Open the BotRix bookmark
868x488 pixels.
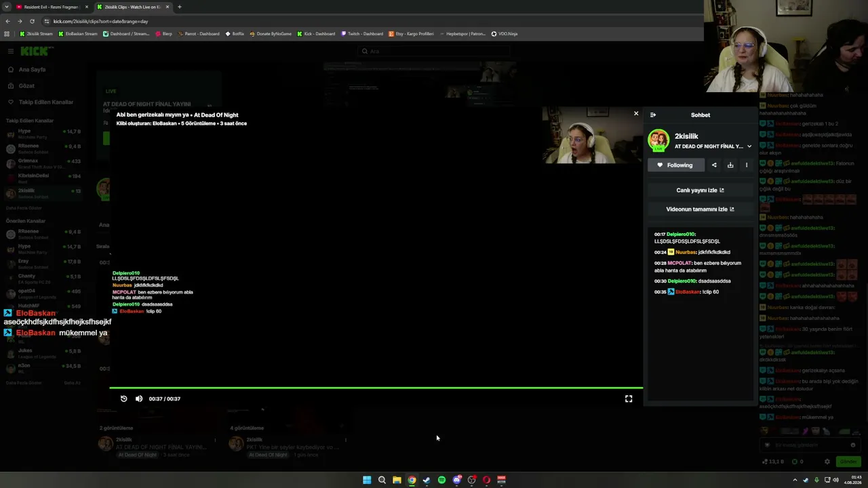235,34
